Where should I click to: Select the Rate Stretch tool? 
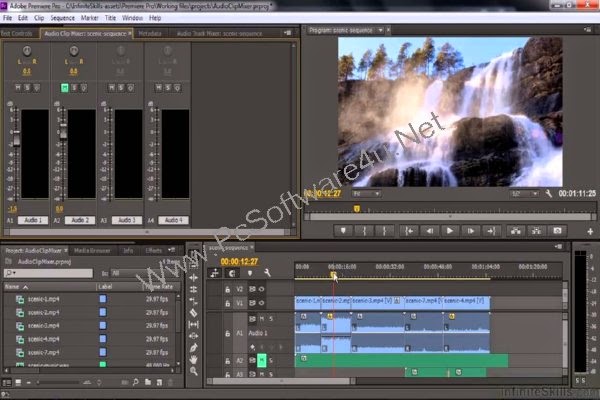(x=194, y=301)
